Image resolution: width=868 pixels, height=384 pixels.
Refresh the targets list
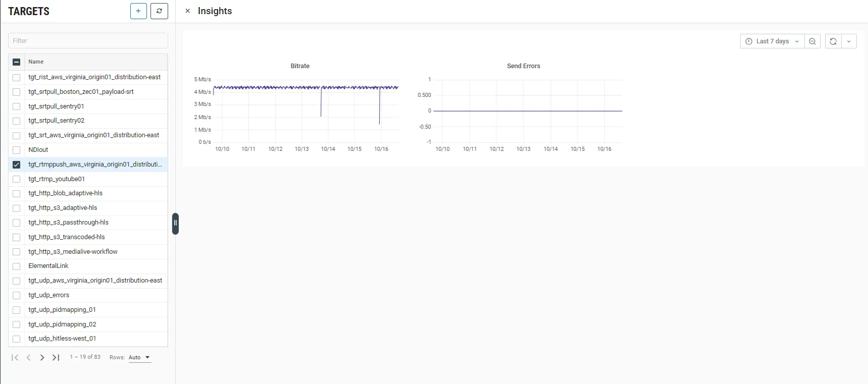tap(159, 11)
